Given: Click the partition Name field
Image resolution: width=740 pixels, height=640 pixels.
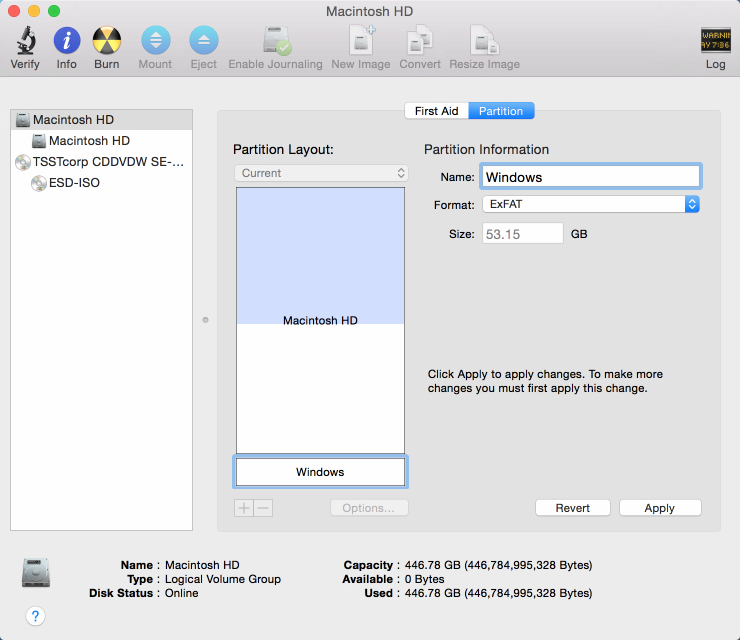Looking at the screenshot, I should pos(591,177).
